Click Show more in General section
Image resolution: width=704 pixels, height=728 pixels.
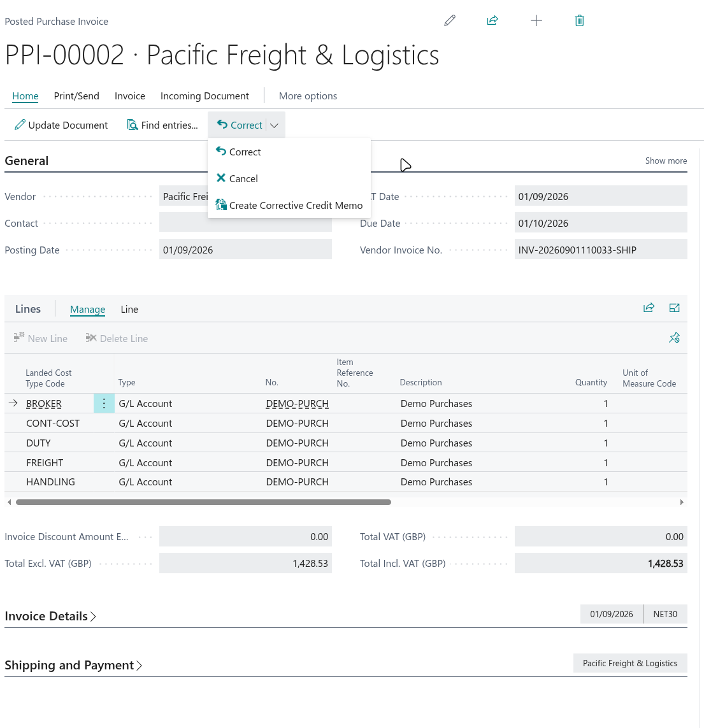666,161
